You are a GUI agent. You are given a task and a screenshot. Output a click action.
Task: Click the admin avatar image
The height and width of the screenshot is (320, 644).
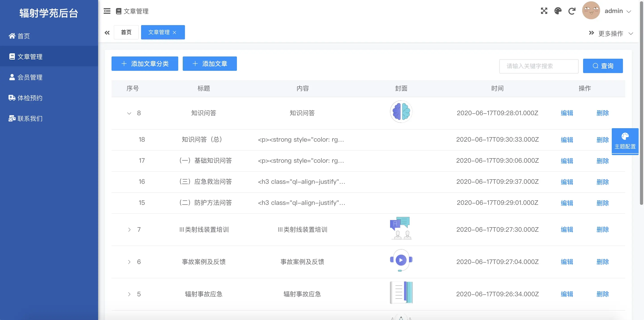click(x=591, y=11)
